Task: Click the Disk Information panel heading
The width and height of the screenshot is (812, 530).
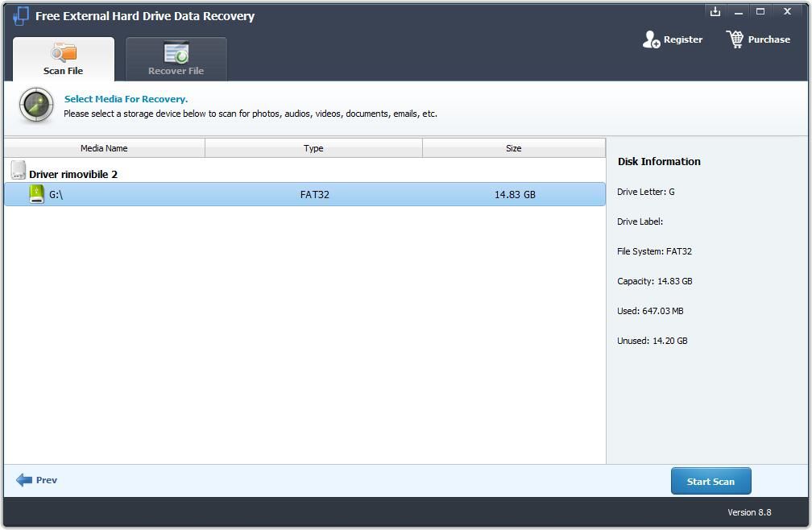Action: click(x=659, y=161)
